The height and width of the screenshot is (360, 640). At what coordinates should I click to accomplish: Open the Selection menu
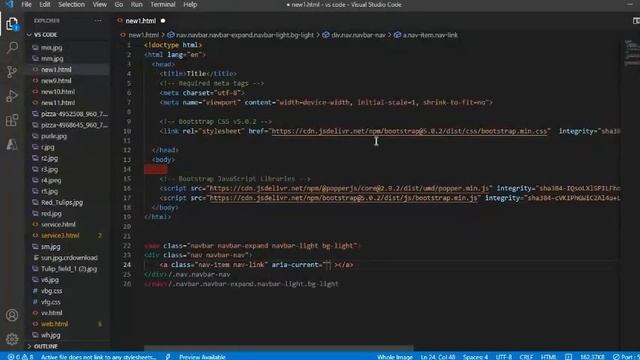coord(71,4)
